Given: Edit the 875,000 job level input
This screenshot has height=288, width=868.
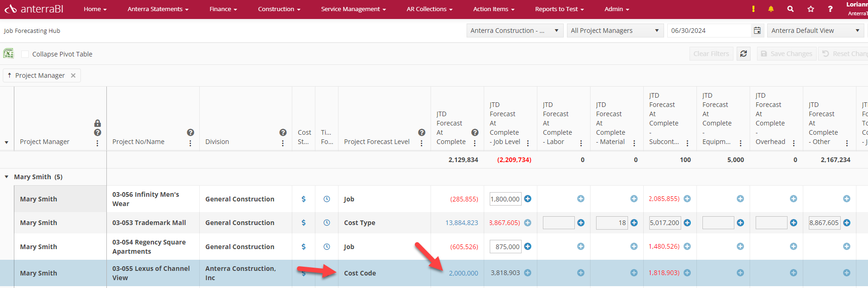Looking at the screenshot, I should (x=505, y=247).
